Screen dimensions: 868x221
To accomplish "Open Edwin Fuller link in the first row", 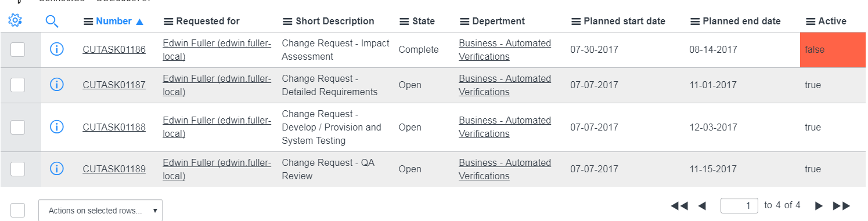I will pyautogui.click(x=217, y=49).
